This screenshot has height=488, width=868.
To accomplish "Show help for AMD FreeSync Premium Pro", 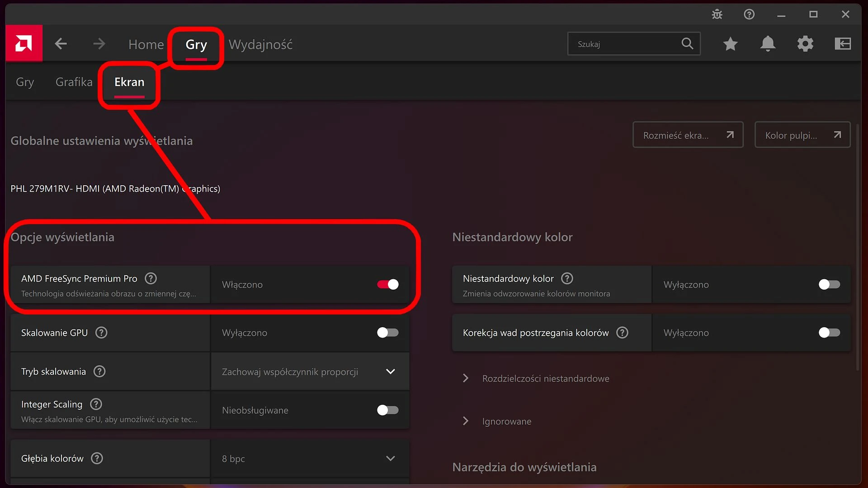I will point(151,278).
